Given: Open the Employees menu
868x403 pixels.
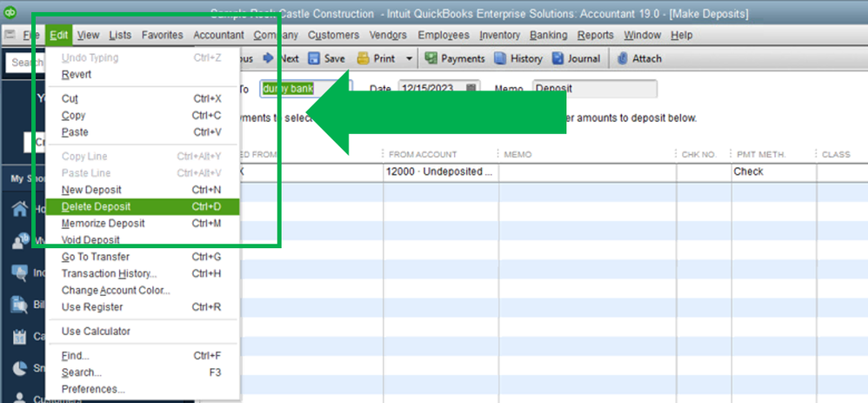Looking at the screenshot, I should pyautogui.click(x=444, y=35).
